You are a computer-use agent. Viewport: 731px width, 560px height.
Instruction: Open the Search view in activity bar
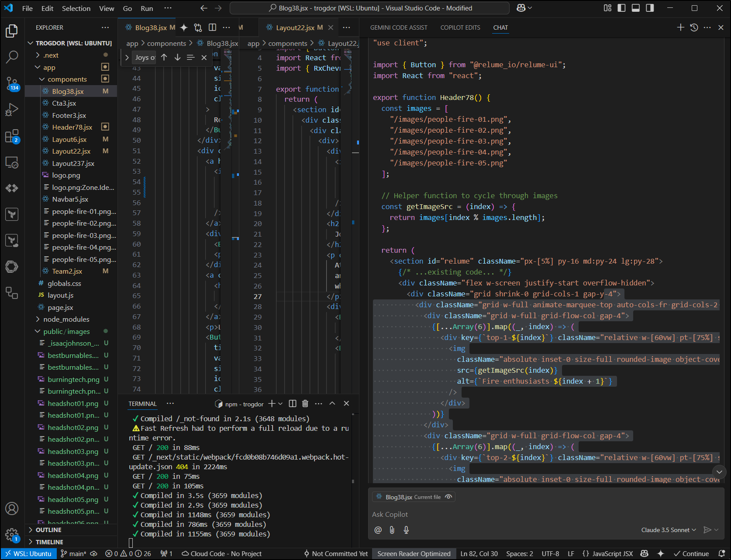(x=12, y=56)
